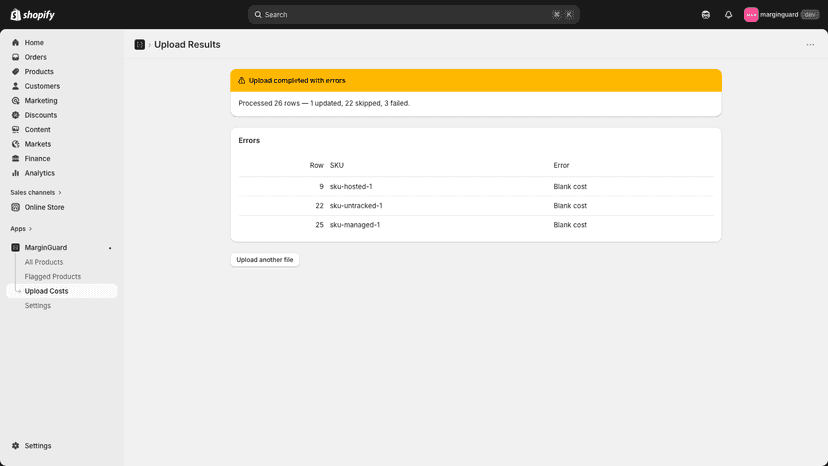
Task: Open the marginguard store account menu
Action: tap(781, 15)
